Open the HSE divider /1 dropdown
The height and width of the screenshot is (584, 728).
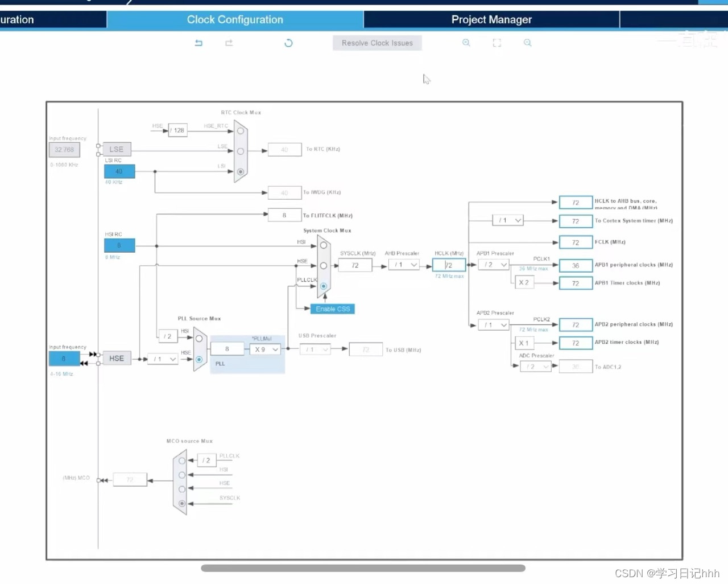coord(163,359)
